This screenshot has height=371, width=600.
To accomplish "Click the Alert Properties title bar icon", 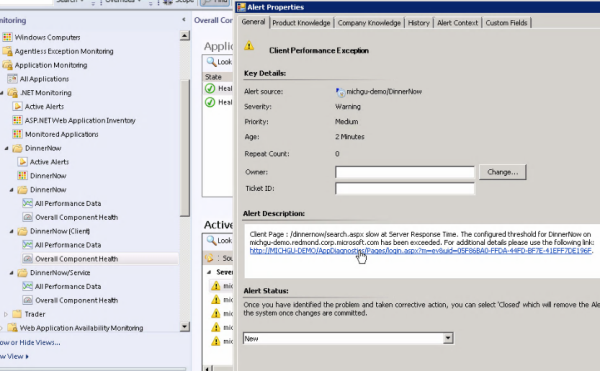I will point(241,7).
